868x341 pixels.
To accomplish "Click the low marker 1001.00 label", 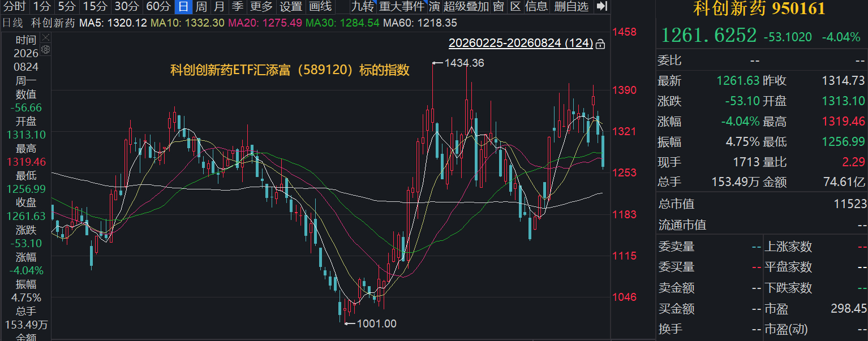I will [x=376, y=324].
